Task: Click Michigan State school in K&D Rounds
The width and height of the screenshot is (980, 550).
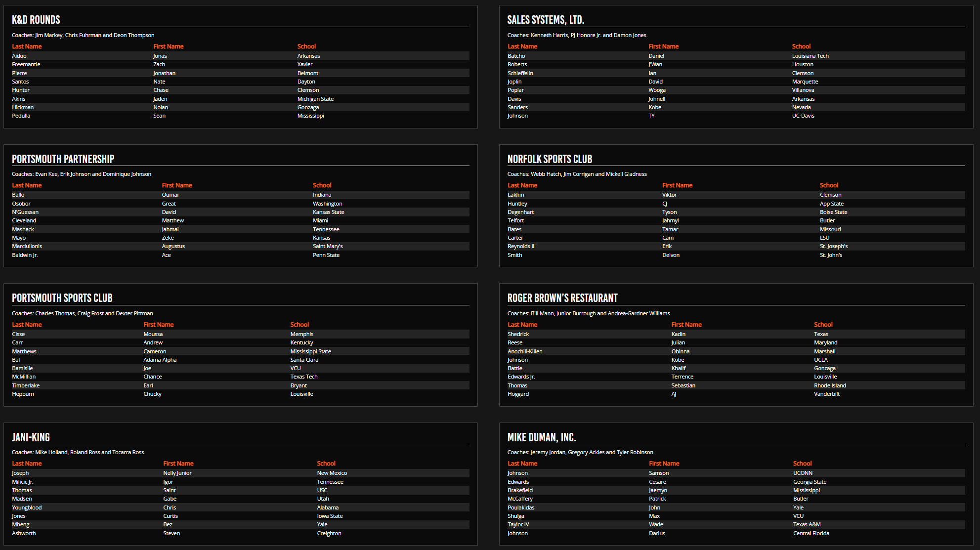Action: point(315,99)
